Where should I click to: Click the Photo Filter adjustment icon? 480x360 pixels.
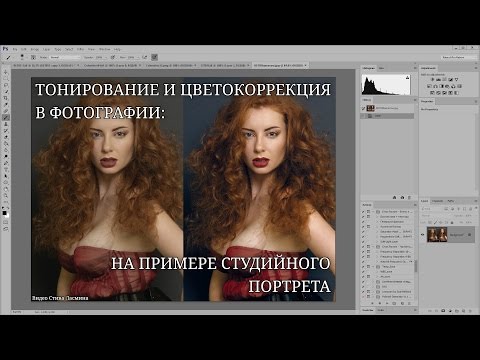[448, 86]
